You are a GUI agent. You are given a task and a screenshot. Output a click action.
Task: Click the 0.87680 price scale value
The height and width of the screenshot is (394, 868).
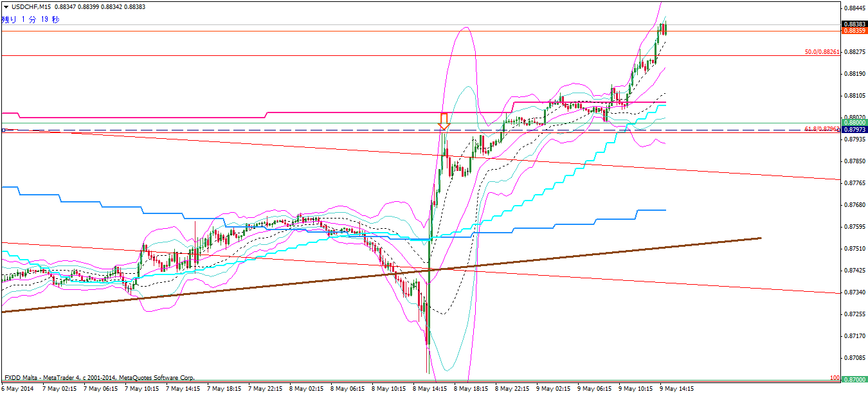click(x=854, y=205)
